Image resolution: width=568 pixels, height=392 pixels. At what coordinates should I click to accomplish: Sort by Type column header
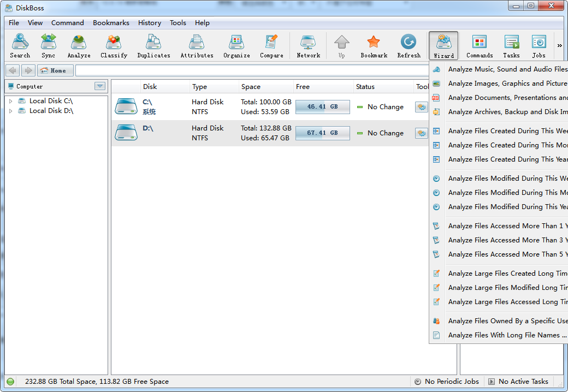click(x=214, y=87)
